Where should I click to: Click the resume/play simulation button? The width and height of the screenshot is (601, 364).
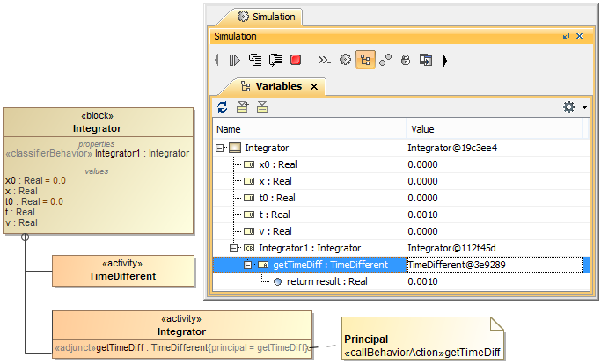[234, 61]
